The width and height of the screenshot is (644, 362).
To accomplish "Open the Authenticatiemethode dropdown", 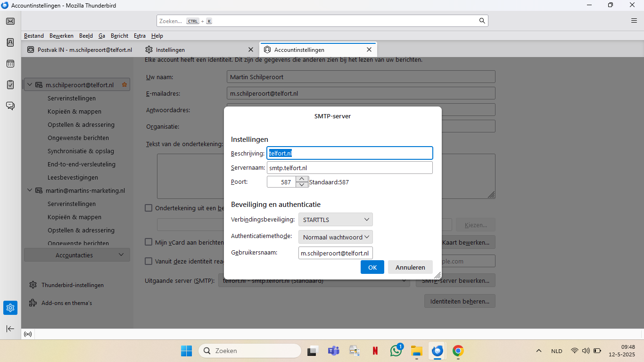I will [336, 237].
